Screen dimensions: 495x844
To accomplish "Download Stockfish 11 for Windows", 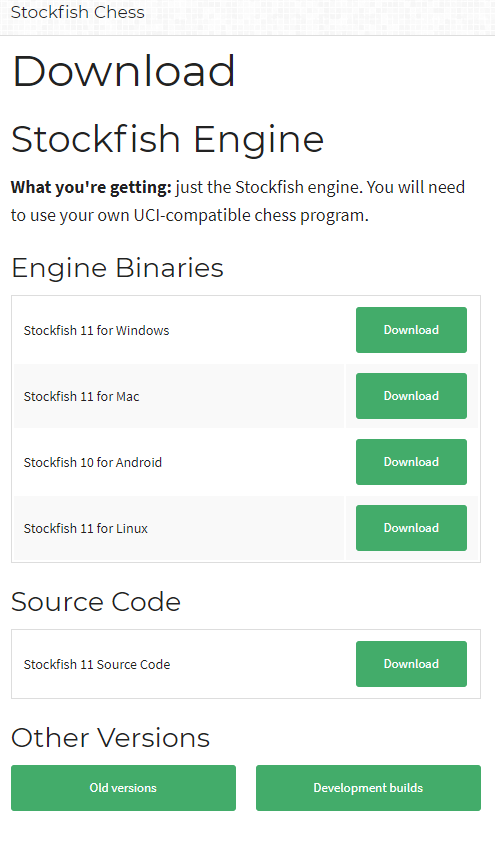I will coord(411,330).
